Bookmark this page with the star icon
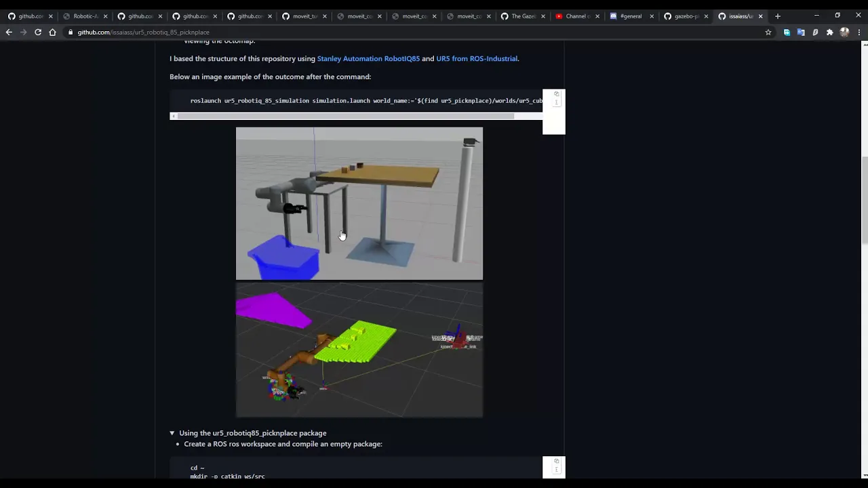This screenshot has width=868, height=488. tap(768, 32)
